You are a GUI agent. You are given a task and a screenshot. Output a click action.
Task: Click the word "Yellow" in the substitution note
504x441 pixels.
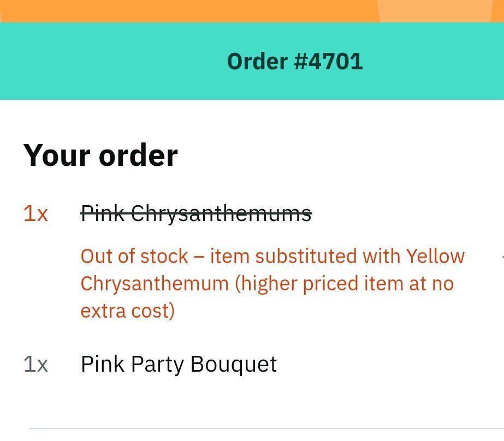tap(435, 256)
